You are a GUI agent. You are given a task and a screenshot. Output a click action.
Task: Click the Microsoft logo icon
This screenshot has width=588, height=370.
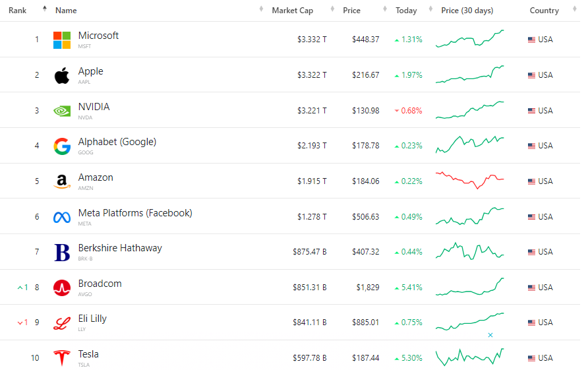[x=62, y=40]
